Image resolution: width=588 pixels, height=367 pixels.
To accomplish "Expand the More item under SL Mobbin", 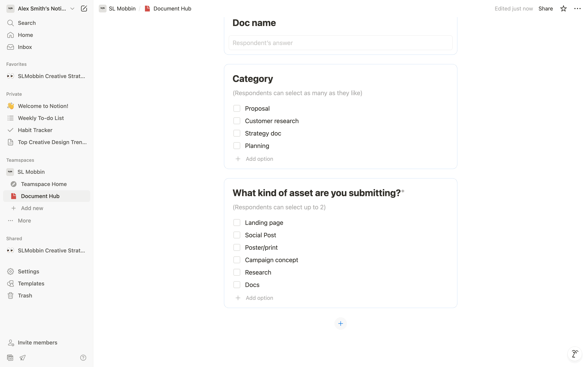I will point(24,221).
